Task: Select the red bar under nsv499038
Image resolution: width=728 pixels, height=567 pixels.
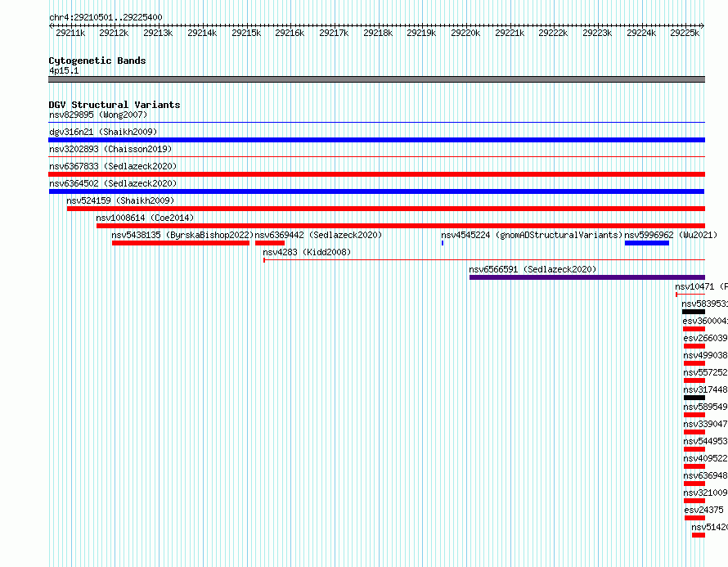Action: click(x=694, y=363)
